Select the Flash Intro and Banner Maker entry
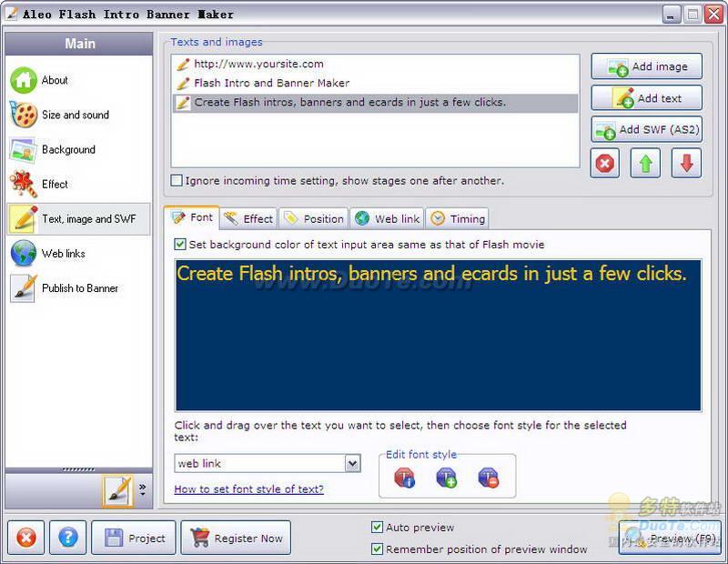The width and height of the screenshot is (728, 564). tap(375, 83)
